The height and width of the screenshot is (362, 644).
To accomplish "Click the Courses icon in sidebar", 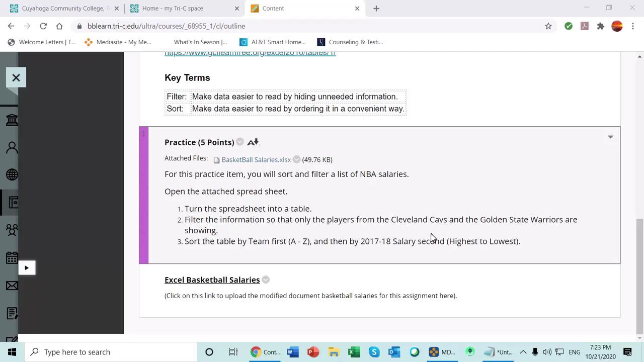I will tap(12, 202).
